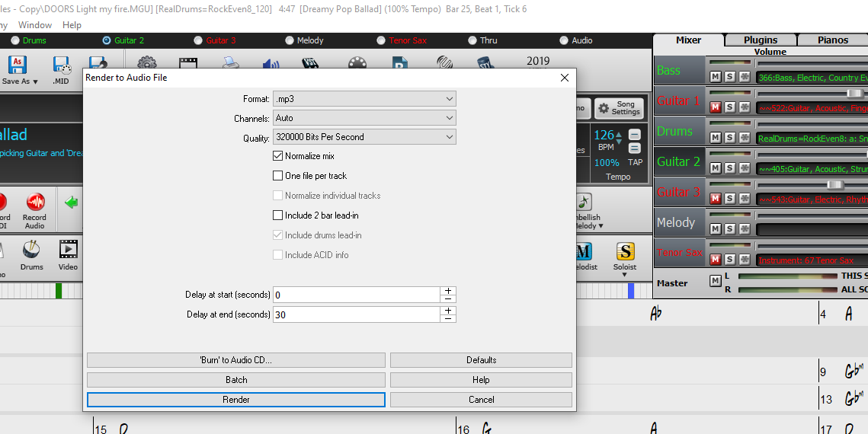Screen dimensions: 868x434
Task: Mute the Melody track in Mixer
Action: point(716,228)
